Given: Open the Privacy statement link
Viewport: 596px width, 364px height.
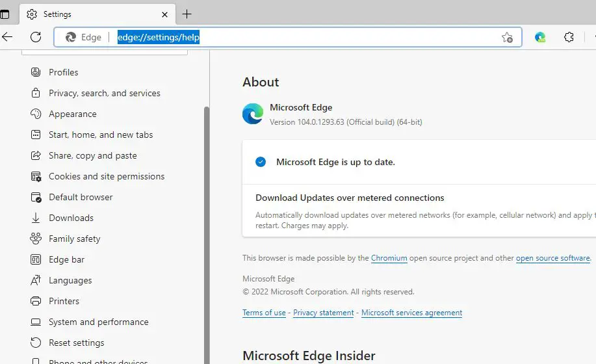Looking at the screenshot, I should coord(324,313).
